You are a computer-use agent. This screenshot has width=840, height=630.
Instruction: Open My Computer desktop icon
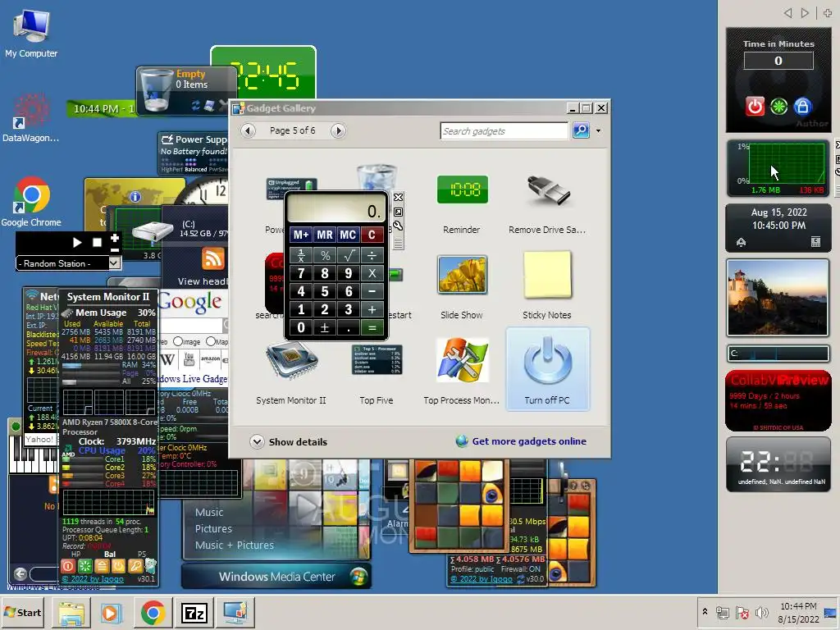coord(31,33)
